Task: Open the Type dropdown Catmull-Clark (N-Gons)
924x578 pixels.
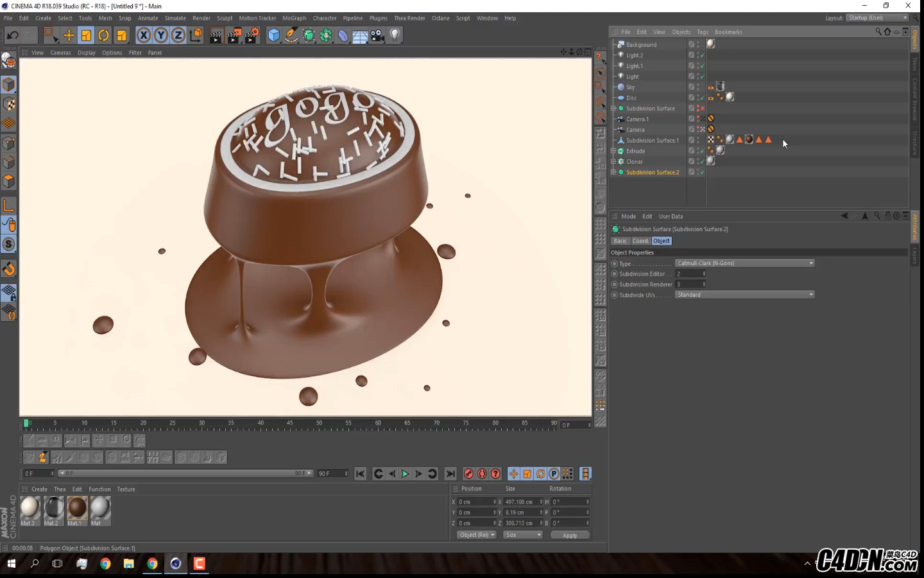Action: 744,263
